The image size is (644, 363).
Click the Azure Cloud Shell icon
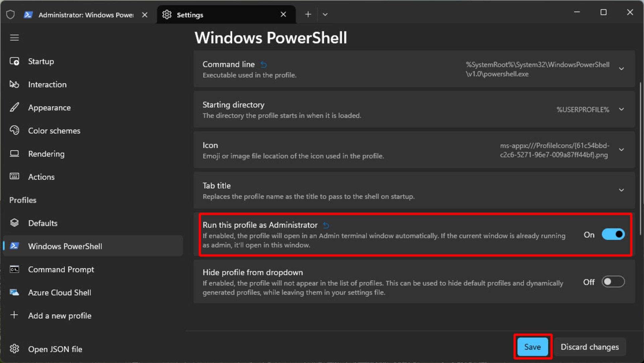coord(14,292)
